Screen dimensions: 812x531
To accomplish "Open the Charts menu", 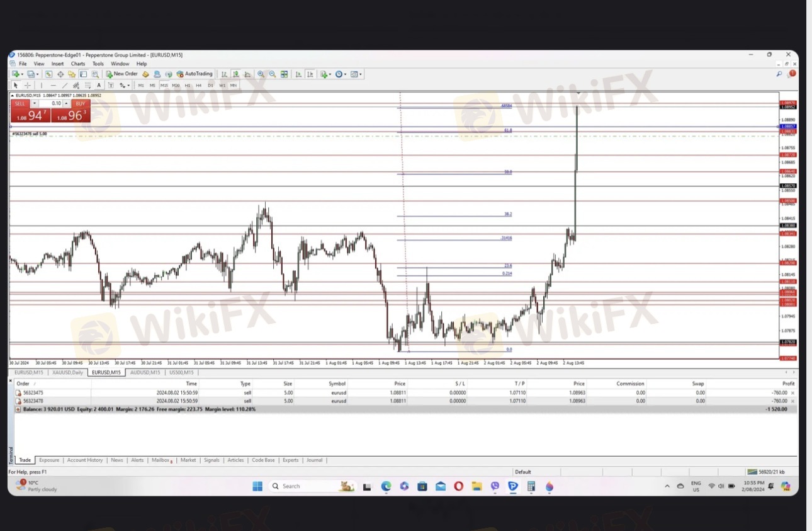I will (x=77, y=64).
